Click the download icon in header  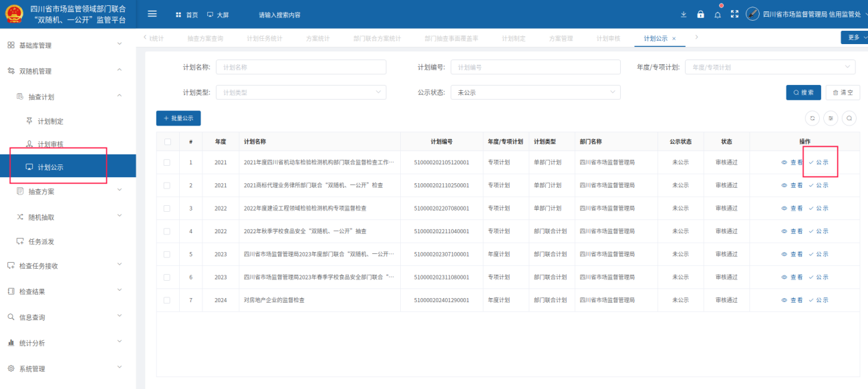(x=683, y=14)
